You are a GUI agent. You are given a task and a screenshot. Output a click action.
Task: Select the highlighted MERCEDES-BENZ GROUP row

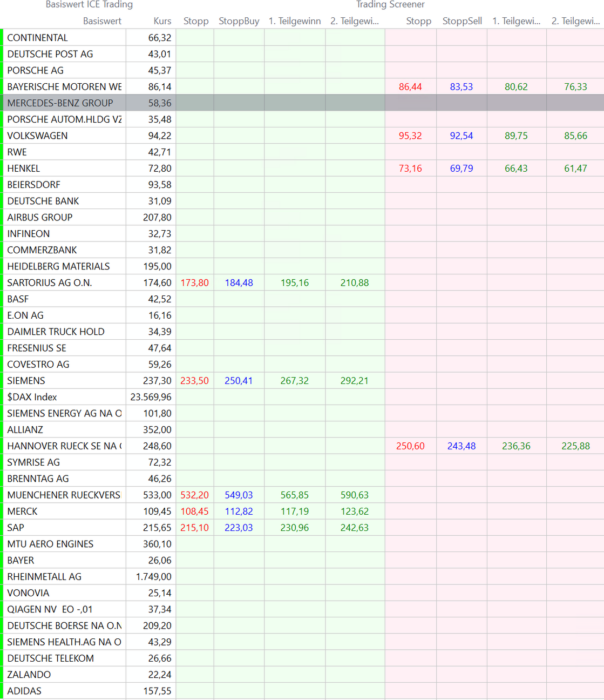pyautogui.click(x=60, y=103)
